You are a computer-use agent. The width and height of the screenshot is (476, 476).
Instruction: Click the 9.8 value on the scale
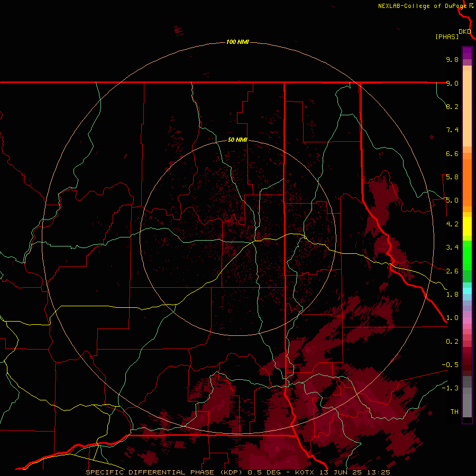coord(452,59)
